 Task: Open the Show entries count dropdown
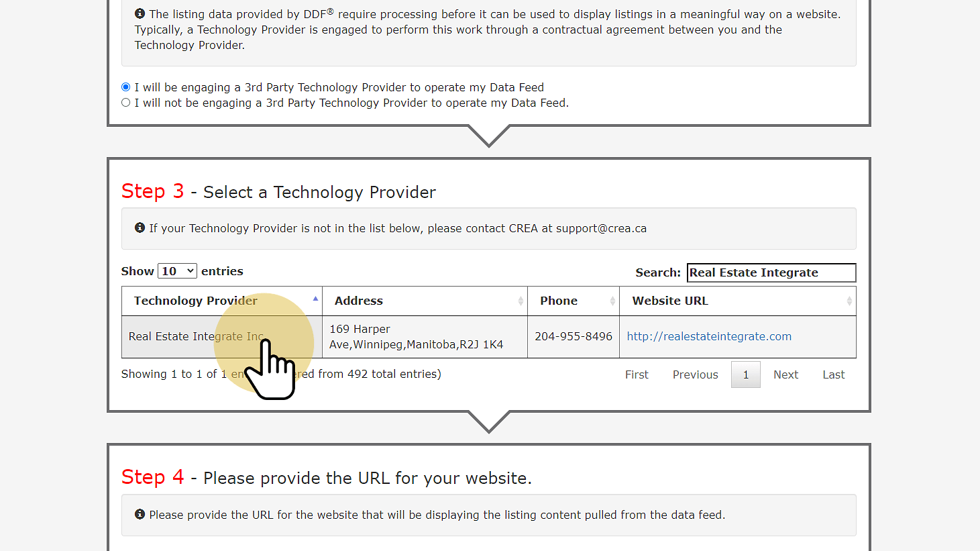(x=177, y=271)
